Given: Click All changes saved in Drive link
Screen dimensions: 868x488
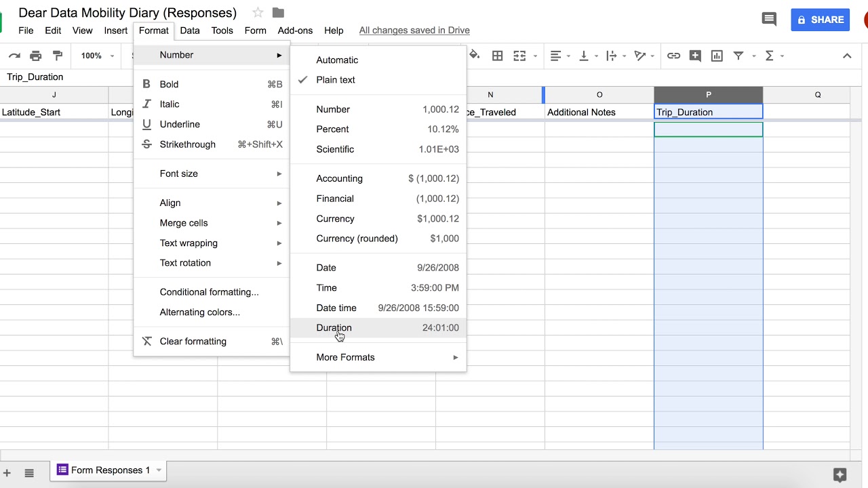Looking at the screenshot, I should pos(414,30).
